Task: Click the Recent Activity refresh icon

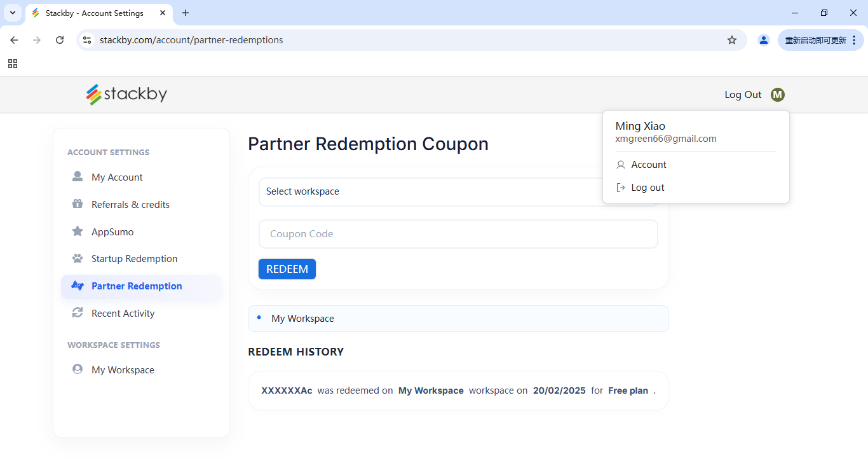Action: pyautogui.click(x=78, y=313)
